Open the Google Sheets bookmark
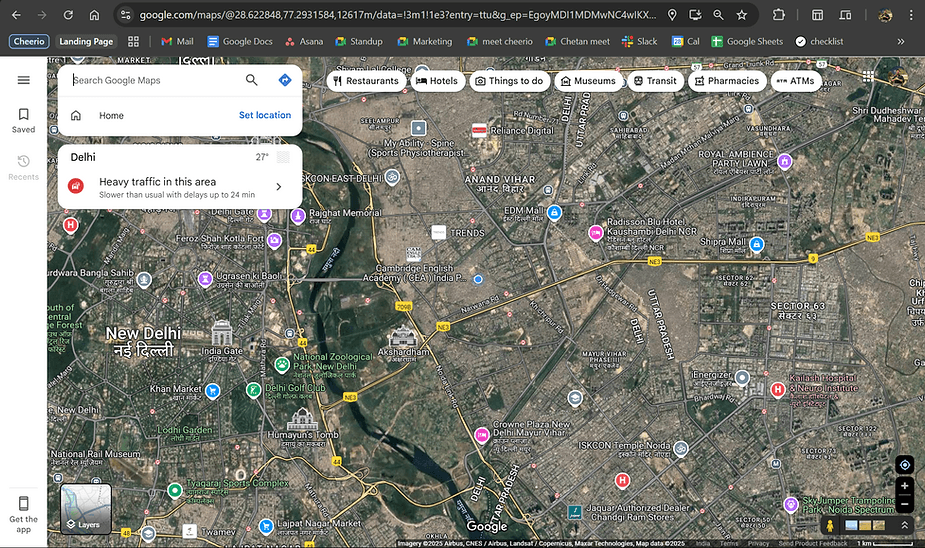The height and width of the screenshot is (548, 925). coord(747,41)
